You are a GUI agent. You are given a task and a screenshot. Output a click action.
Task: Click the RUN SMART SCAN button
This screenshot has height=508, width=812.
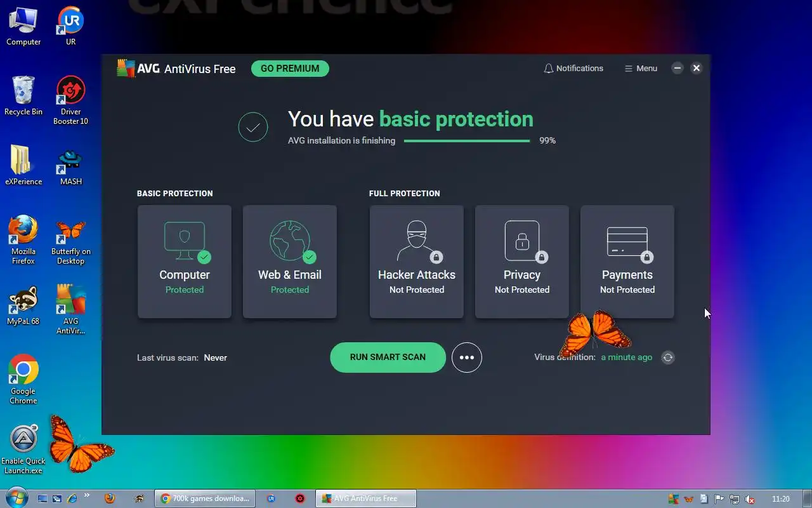pos(388,358)
